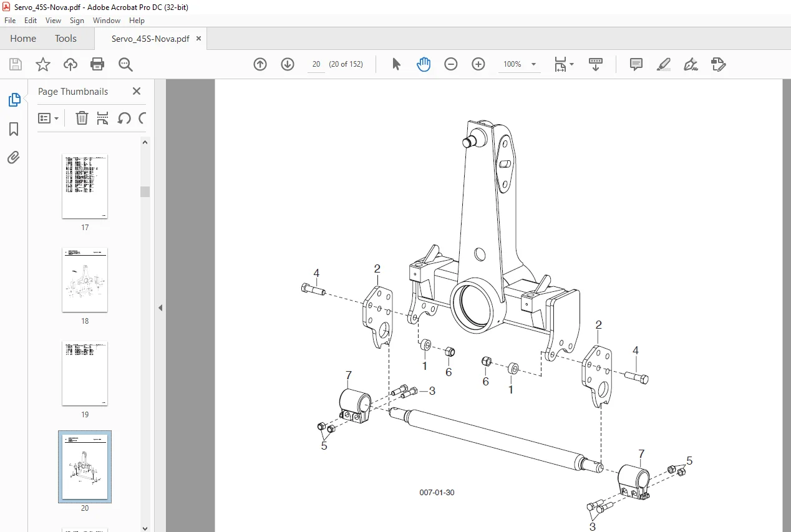Open the View menu
This screenshot has width=791, height=532.
pos(53,21)
